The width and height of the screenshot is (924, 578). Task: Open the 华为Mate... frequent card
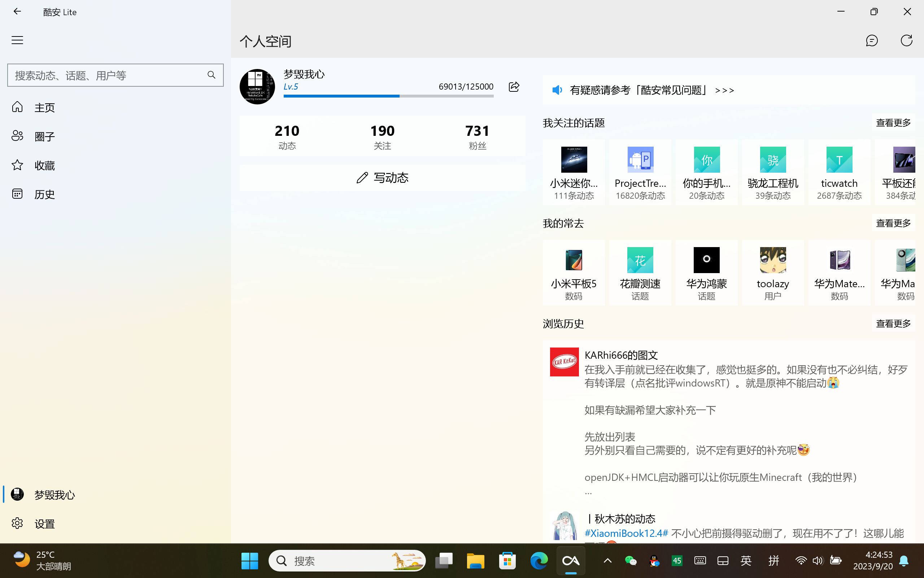[x=839, y=272]
